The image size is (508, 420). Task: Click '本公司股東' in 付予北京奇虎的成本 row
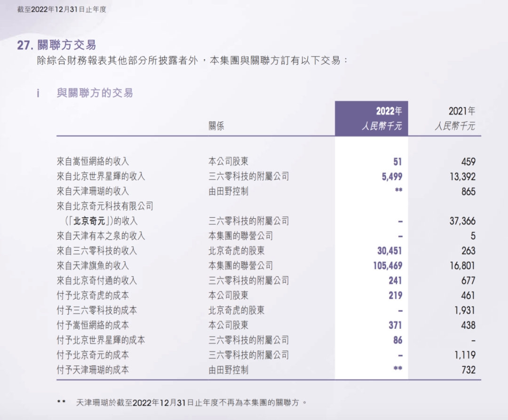pyautogui.click(x=229, y=295)
